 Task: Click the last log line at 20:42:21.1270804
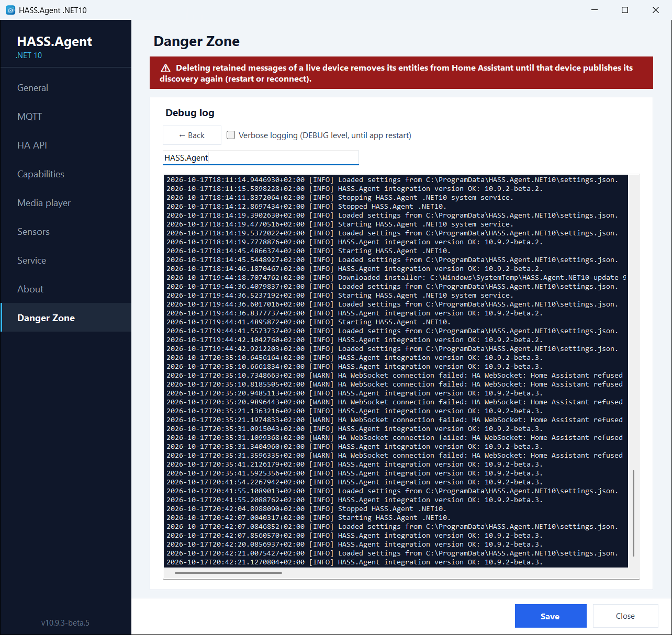[x=354, y=562]
